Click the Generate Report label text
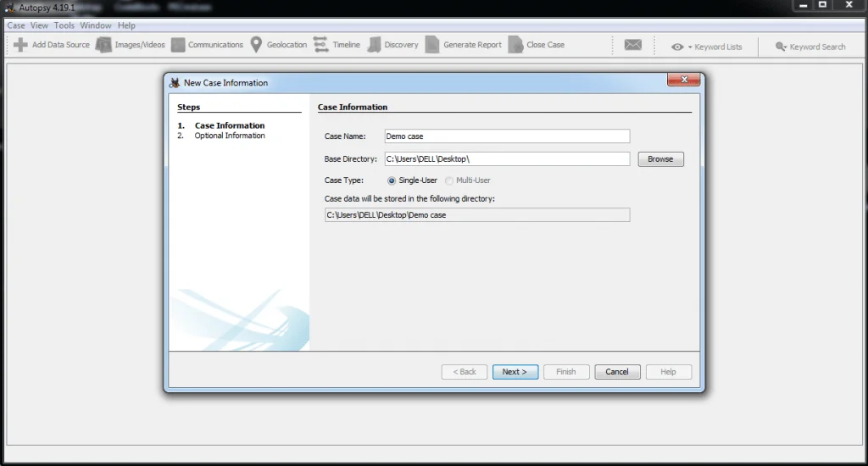868x466 pixels. pyautogui.click(x=472, y=45)
